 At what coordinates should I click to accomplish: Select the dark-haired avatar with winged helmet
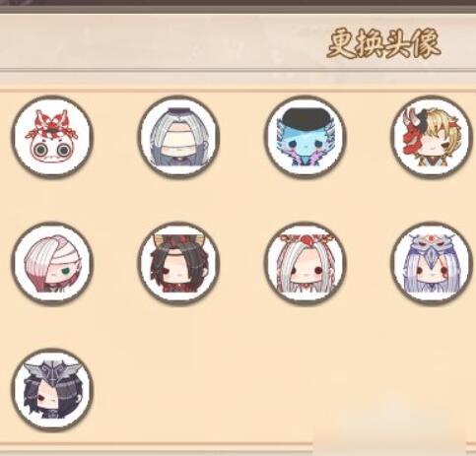pos(52,390)
